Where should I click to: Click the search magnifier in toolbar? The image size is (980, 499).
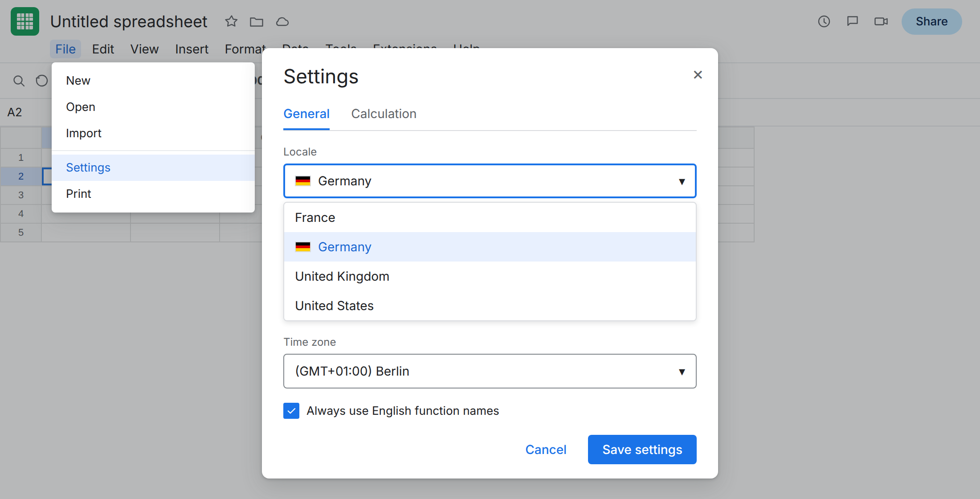(19, 81)
